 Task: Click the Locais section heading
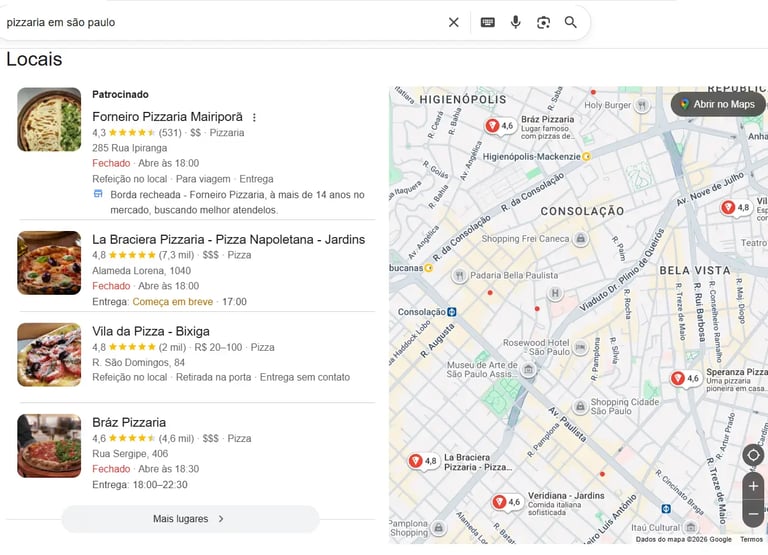(x=34, y=59)
